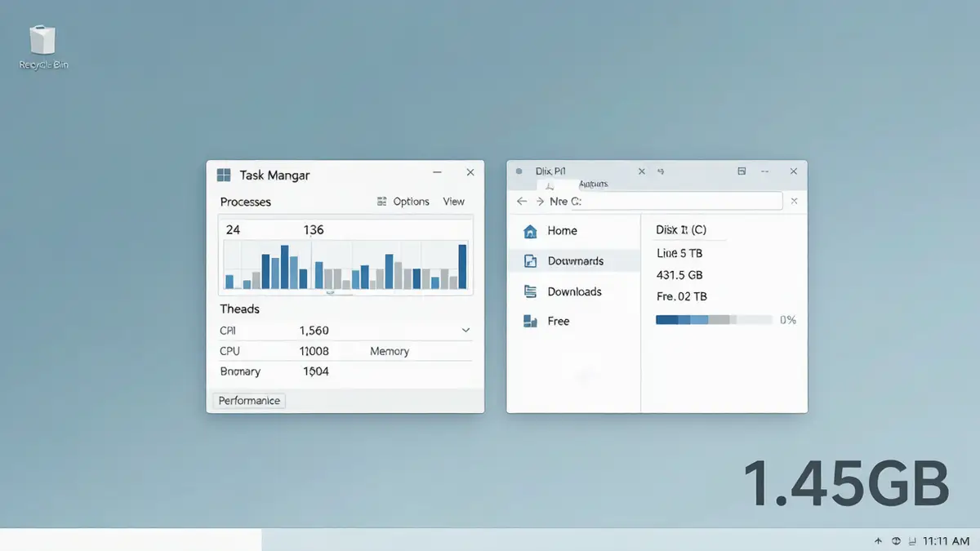Expand the CPI row chevron
The image size is (980, 551).
click(x=466, y=331)
